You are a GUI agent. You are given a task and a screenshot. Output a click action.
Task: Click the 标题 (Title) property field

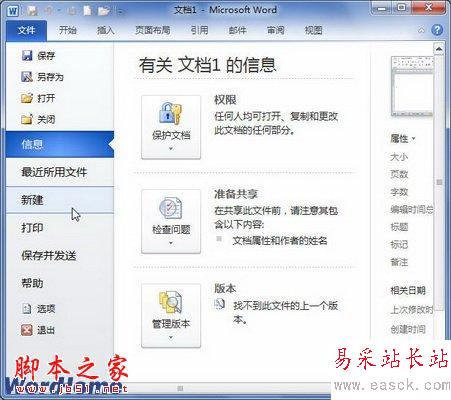399,227
